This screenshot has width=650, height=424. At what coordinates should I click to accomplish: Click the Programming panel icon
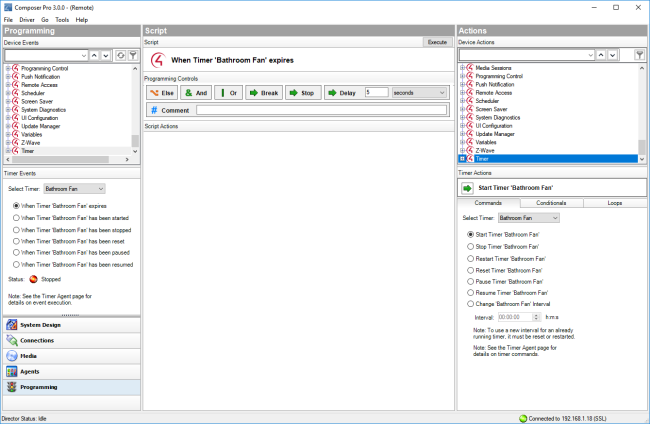[x=12, y=387]
